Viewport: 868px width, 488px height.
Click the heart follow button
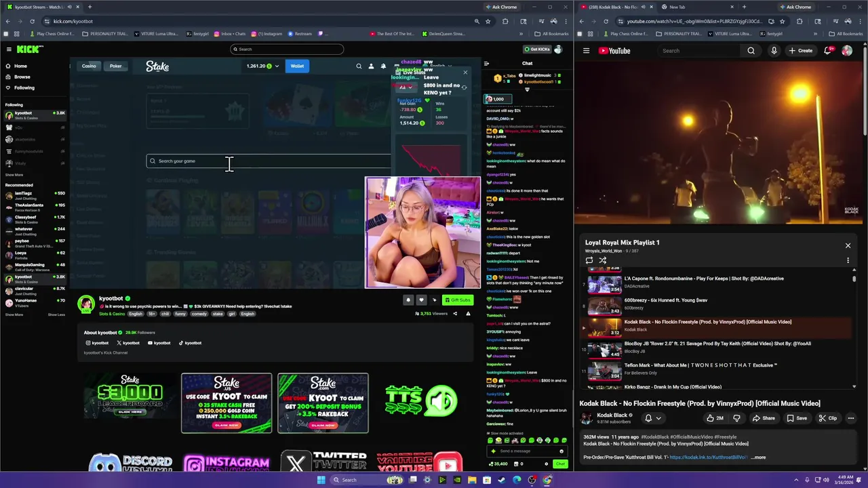tap(421, 300)
